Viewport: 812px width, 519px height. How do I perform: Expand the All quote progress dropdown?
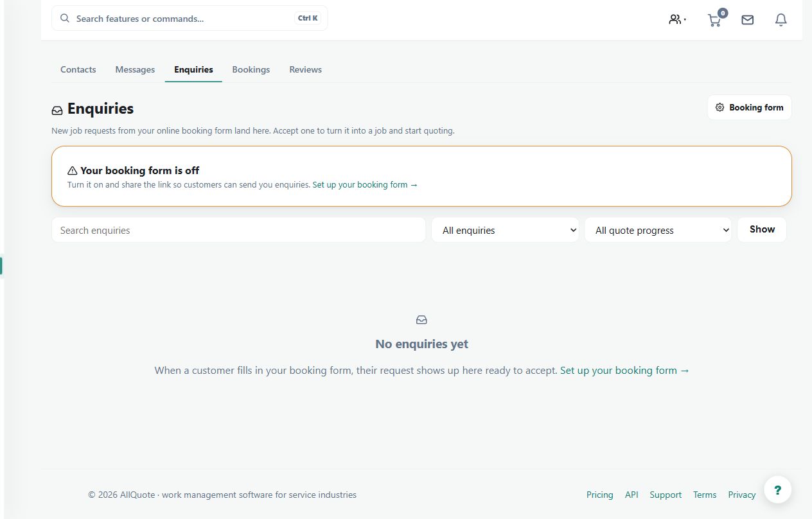point(658,230)
